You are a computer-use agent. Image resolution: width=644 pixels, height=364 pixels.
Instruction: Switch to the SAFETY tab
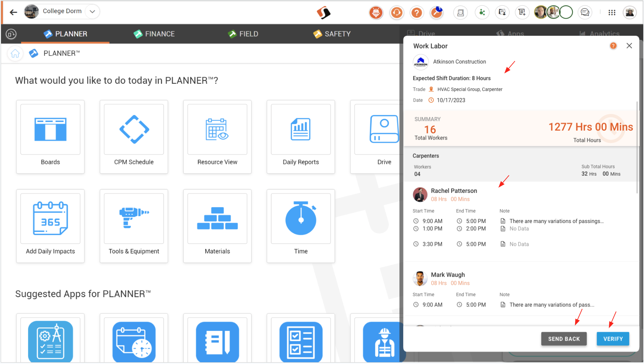pyautogui.click(x=332, y=34)
